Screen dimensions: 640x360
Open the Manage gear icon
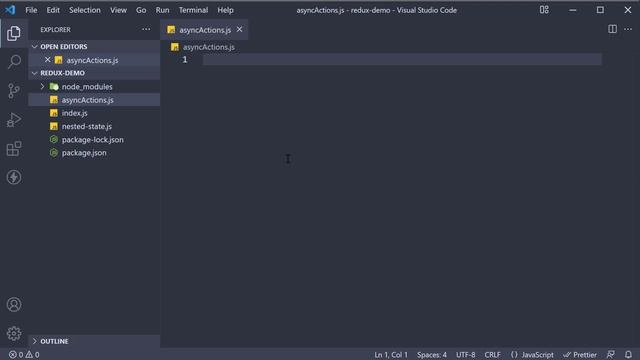tap(13, 333)
